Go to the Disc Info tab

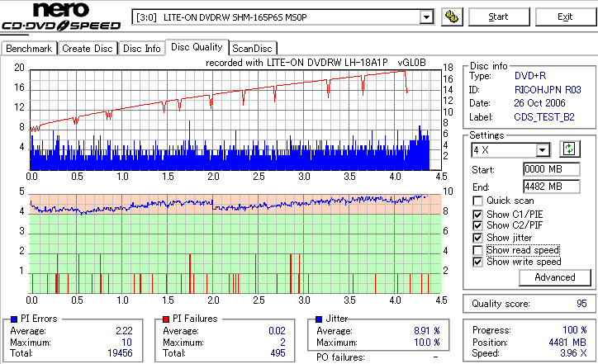[141, 49]
